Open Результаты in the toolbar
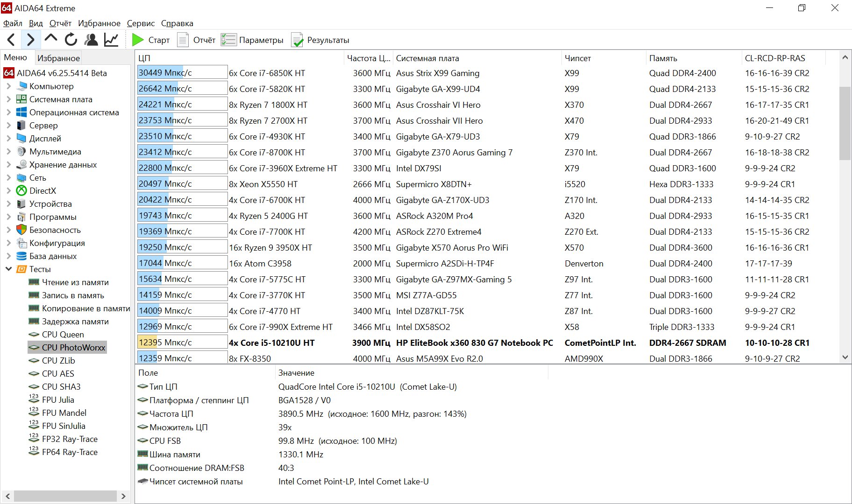 click(x=320, y=40)
